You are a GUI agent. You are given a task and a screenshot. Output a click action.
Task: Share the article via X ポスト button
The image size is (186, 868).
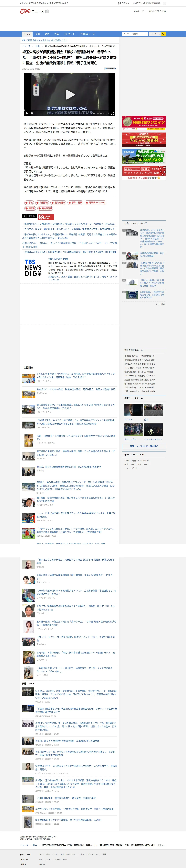(x=29, y=216)
